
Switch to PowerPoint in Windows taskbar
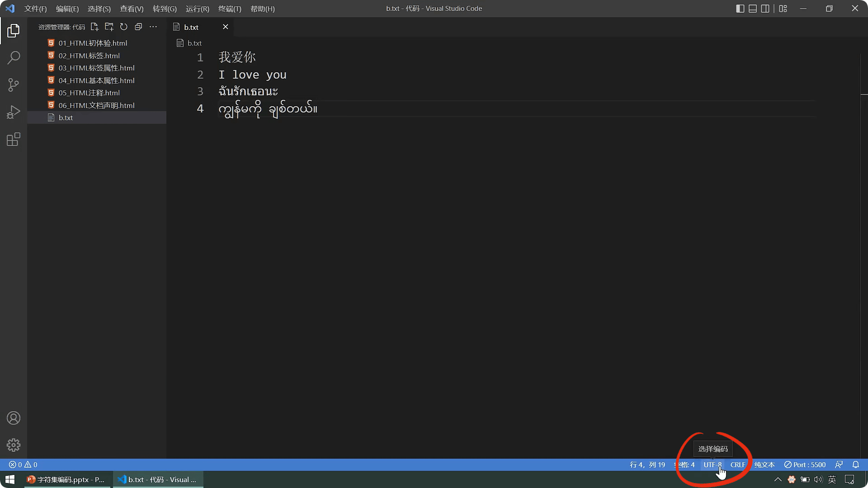[66, 479]
